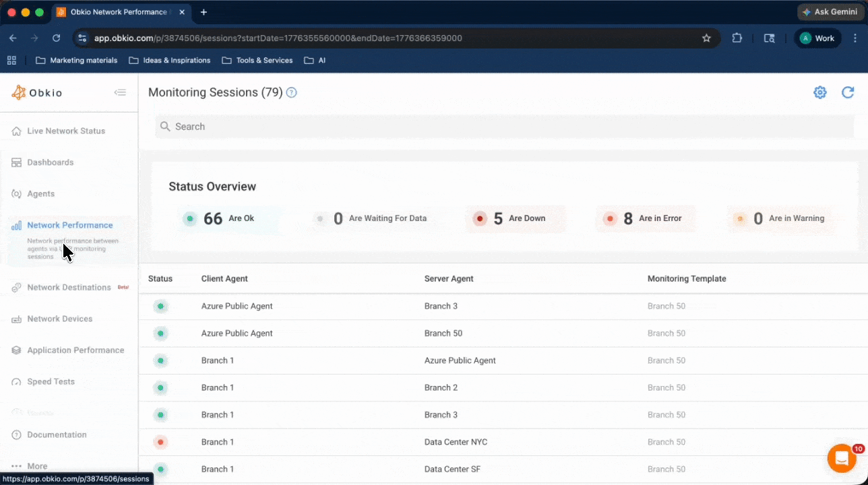Viewport: 868px width, 485px height.
Task: Open the Documentation page
Action: point(57,434)
